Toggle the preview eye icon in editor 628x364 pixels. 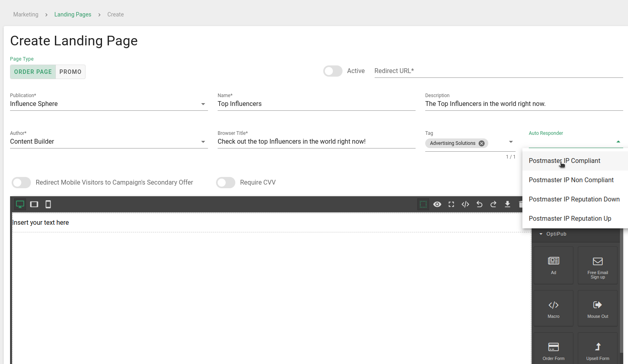437,204
